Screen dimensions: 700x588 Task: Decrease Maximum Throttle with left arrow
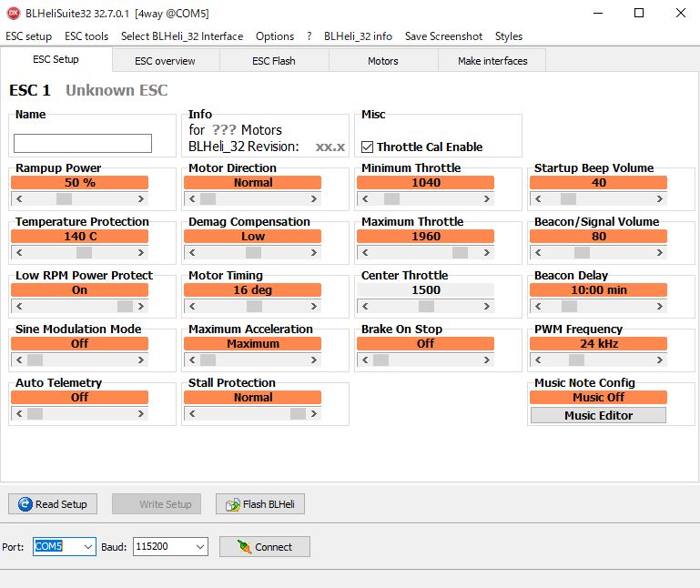pyautogui.click(x=365, y=252)
